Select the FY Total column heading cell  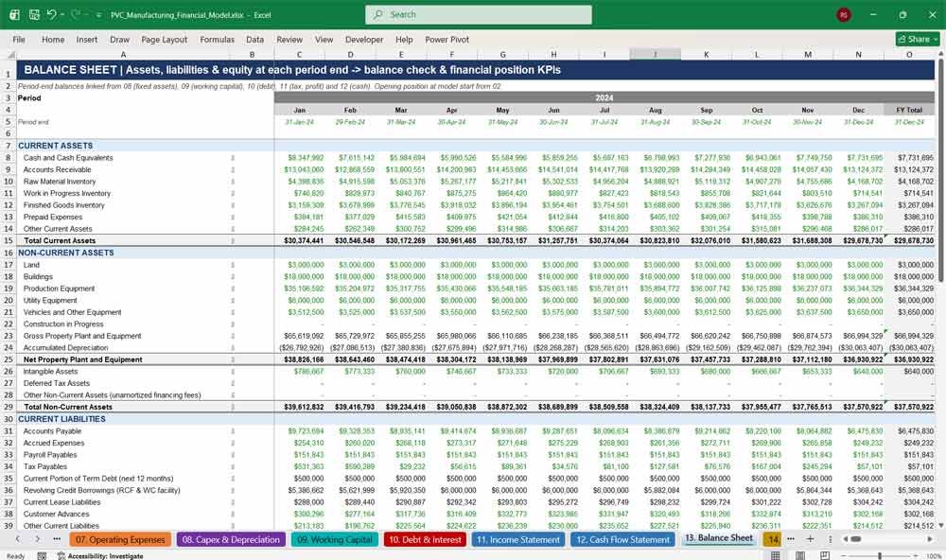coord(909,110)
